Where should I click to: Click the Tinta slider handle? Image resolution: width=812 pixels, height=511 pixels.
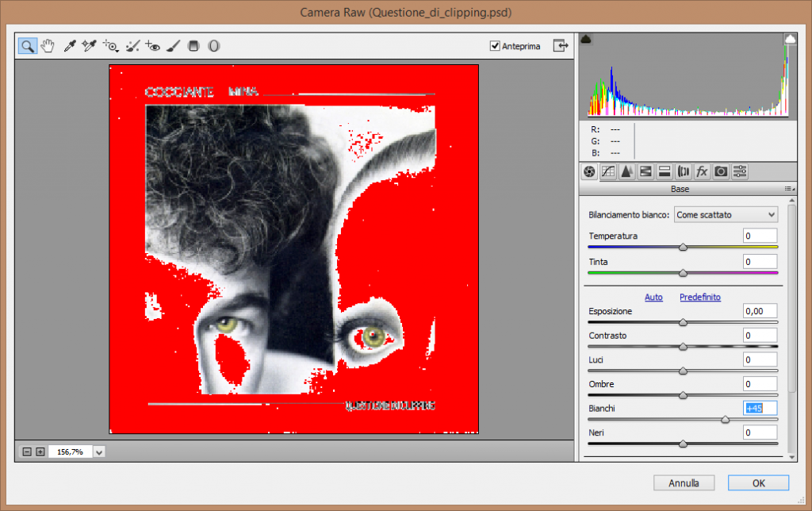pos(683,273)
